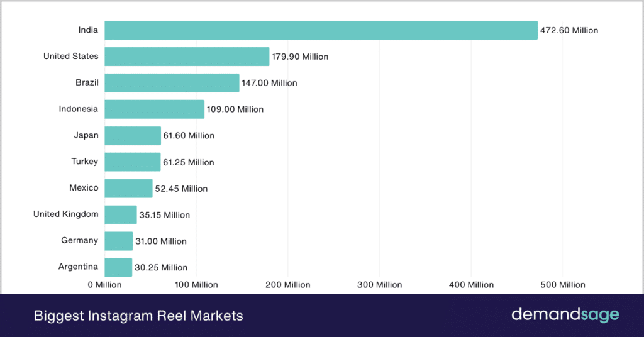Select the 'Turkey' country label
Image resolution: width=644 pixels, height=337 pixels.
(x=85, y=162)
